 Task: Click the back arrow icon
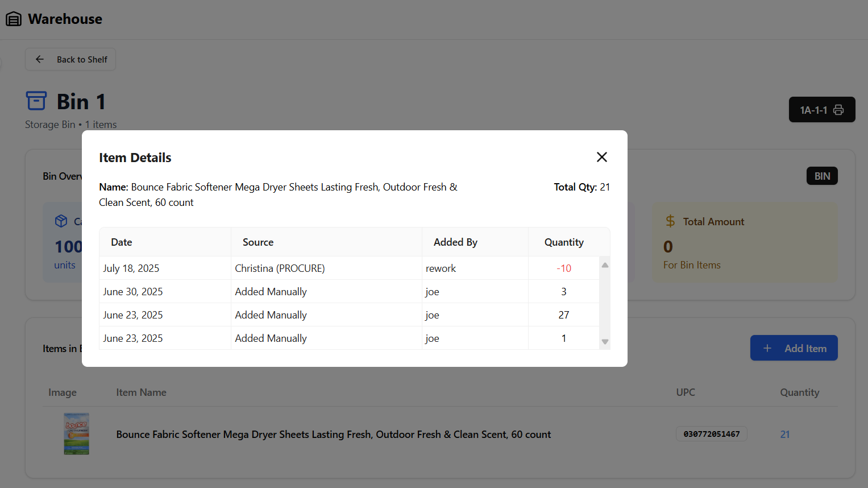[x=40, y=59]
